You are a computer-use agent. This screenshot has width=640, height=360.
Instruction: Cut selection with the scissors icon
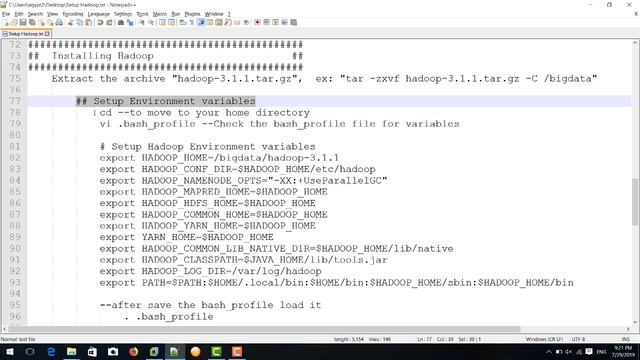[x=70, y=22]
